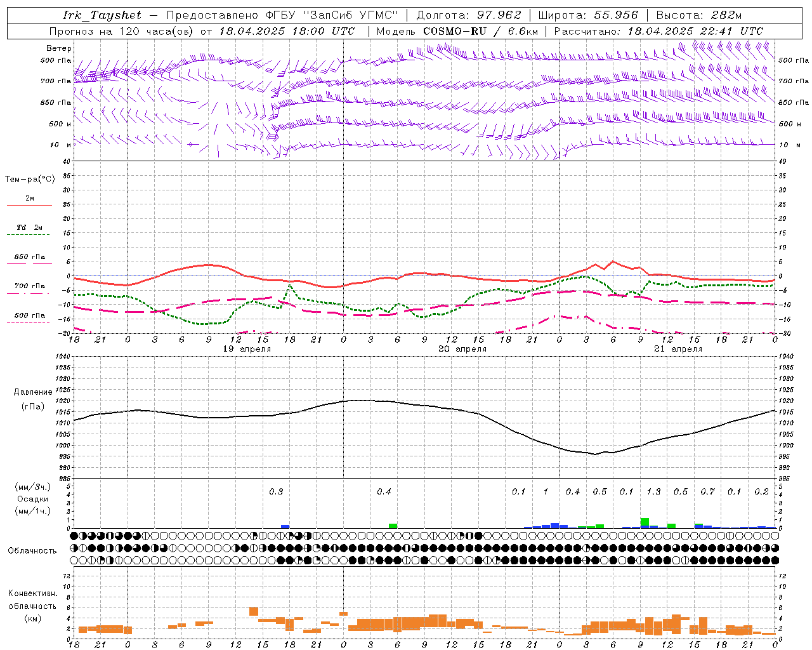This screenshot has width=812, height=650.
Task: Click the (мм/3ч.) precipitation unit label
Action: pyautogui.click(x=33, y=487)
